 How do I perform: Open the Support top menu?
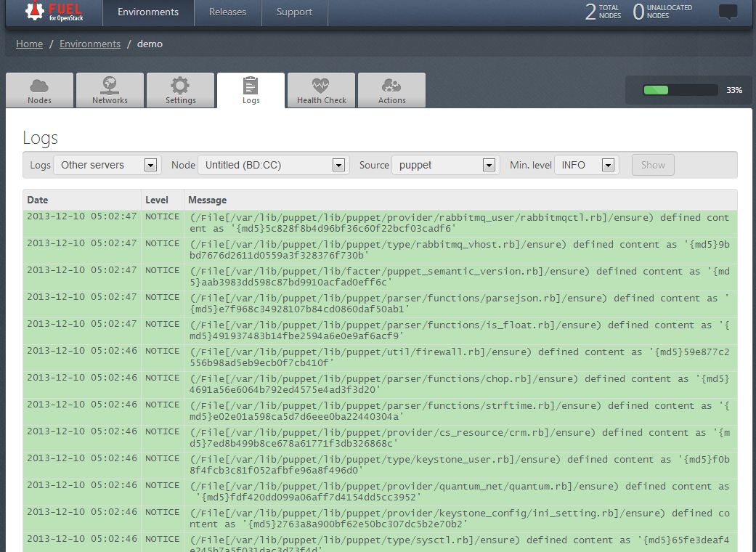(294, 12)
